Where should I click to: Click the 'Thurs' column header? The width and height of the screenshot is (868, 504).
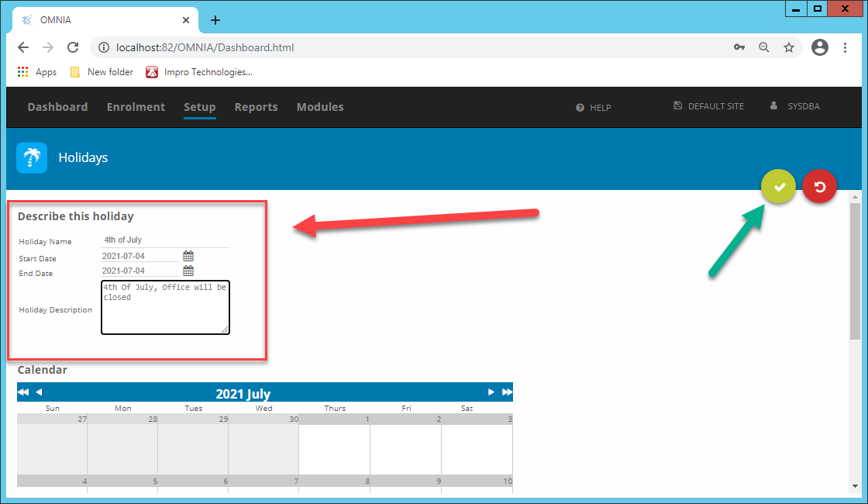click(x=335, y=408)
